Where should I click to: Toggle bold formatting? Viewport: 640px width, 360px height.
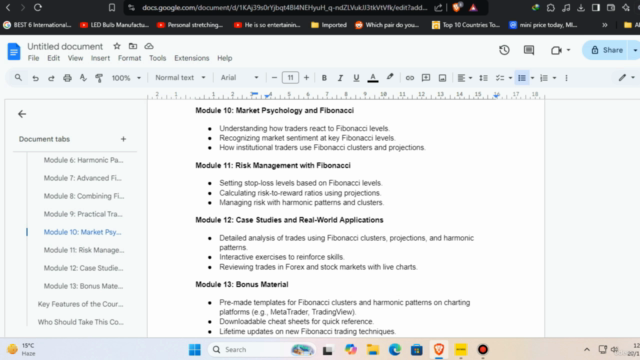(x=324, y=78)
